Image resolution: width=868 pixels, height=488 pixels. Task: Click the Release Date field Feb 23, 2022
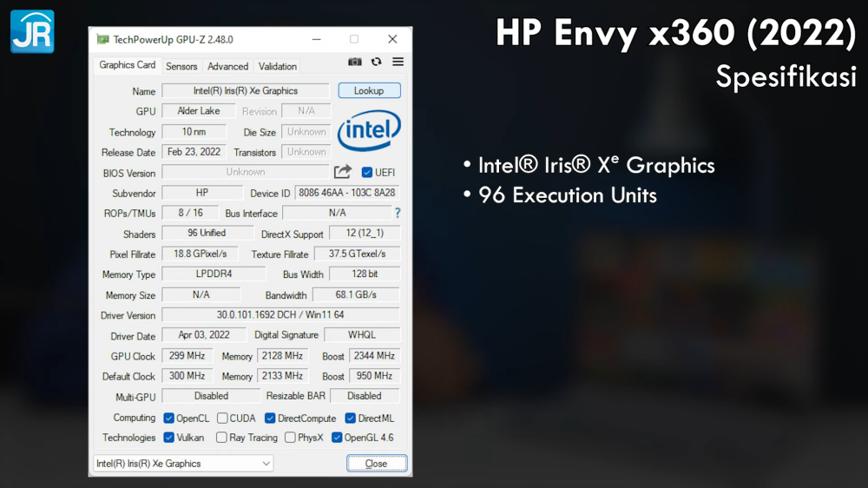pos(194,152)
